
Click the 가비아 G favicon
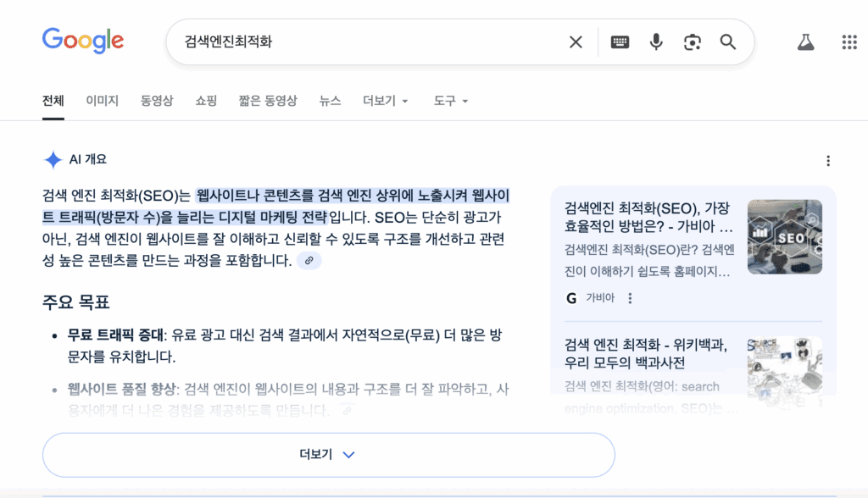(x=571, y=298)
